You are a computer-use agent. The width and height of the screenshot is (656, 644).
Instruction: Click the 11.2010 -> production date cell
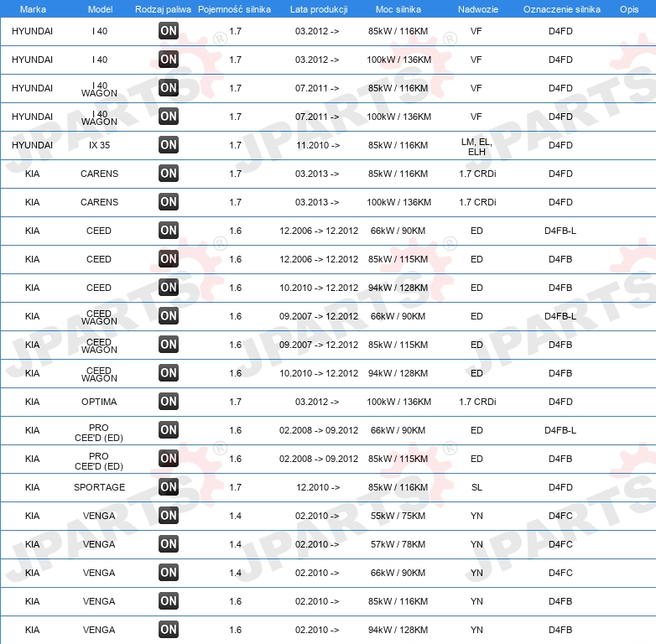[x=318, y=145]
